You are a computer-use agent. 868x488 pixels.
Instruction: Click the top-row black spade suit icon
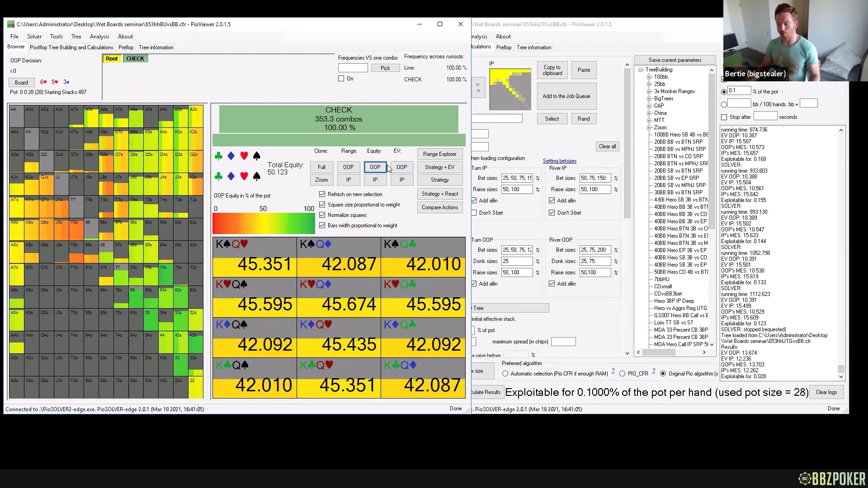[257, 156]
